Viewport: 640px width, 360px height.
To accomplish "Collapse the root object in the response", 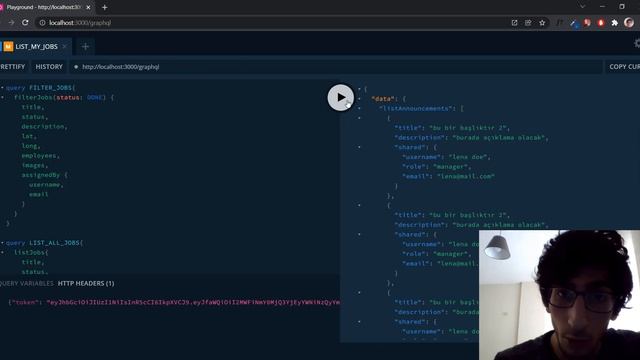I will pyautogui.click(x=359, y=89).
